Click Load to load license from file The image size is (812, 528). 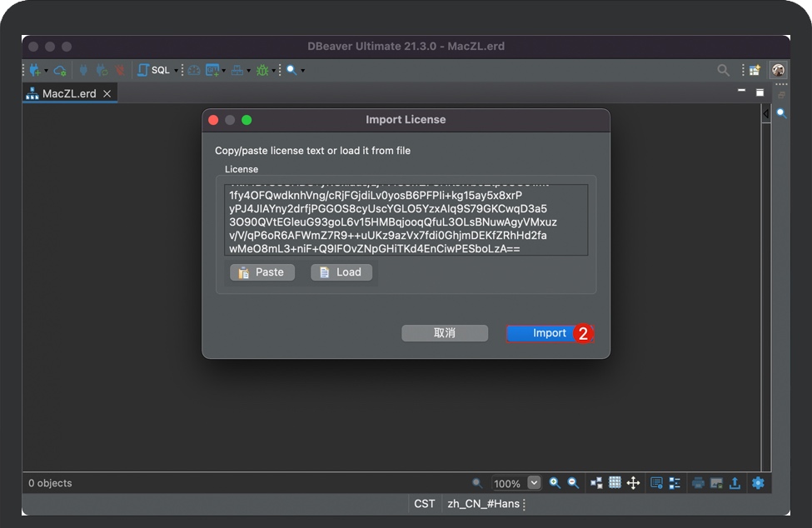point(341,272)
